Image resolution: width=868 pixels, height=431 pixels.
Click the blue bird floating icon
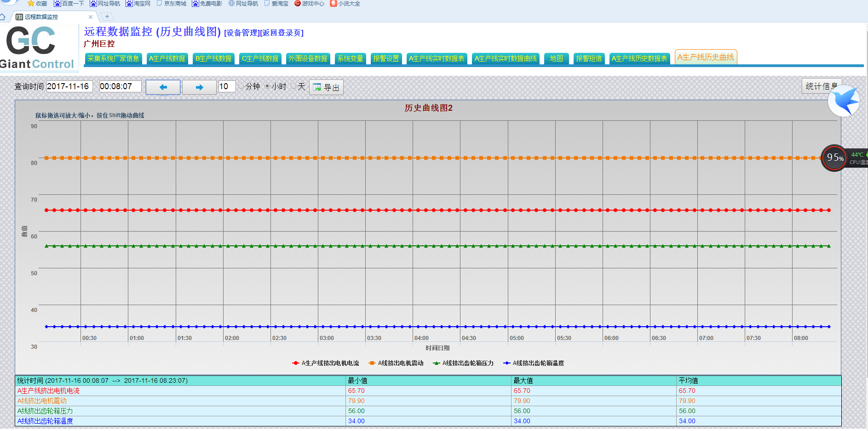click(845, 101)
